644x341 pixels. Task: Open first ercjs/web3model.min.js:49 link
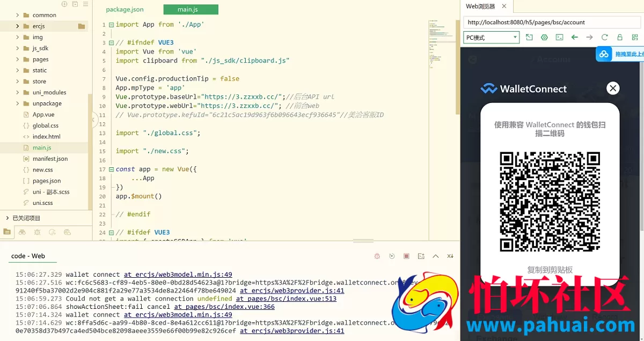pos(178,275)
